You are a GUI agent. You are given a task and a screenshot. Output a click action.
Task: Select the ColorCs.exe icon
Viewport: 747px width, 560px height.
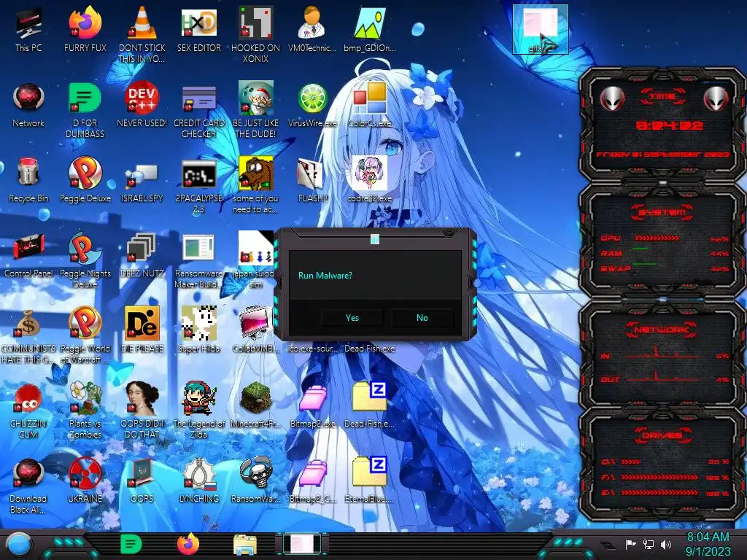(370, 105)
